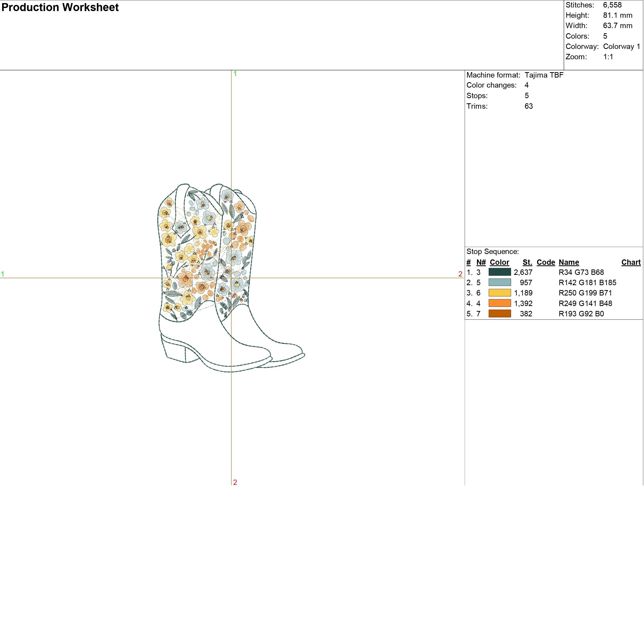644x644 pixels.
Task: Click the light blue color swatch
Action: pos(499,282)
